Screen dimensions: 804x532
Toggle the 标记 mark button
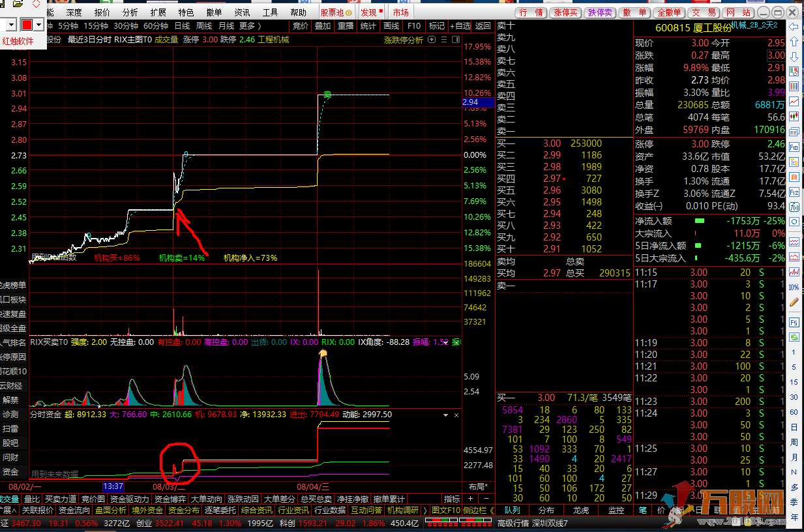[x=436, y=26]
